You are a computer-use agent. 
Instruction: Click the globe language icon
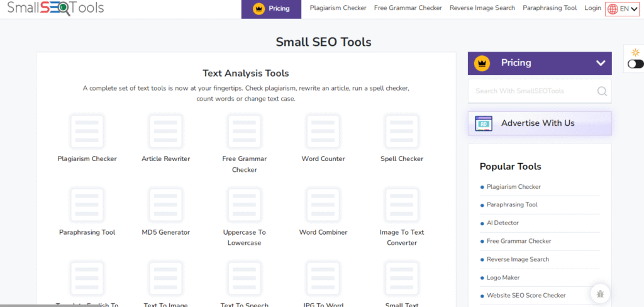613,9
